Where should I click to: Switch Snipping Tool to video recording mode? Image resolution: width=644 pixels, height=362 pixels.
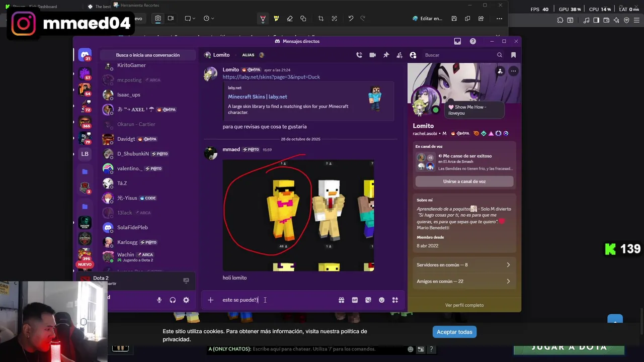(171, 19)
